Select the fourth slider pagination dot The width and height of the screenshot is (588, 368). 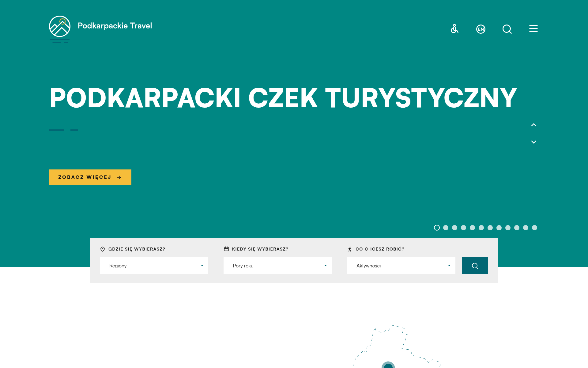click(464, 228)
